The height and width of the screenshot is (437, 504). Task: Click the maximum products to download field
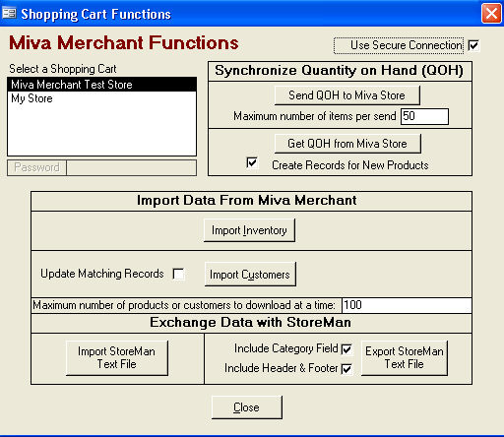coord(407,305)
